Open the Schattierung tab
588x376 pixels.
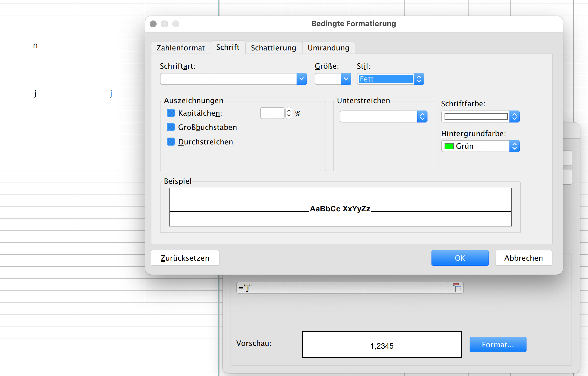click(x=274, y=48)
